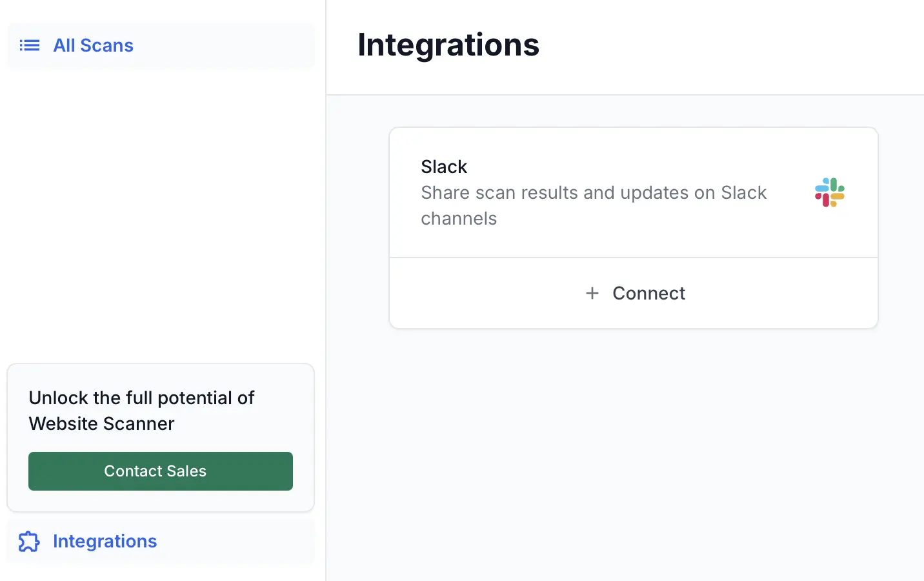Select the Slack integration card
This screenshot has width=924, height=581.
click(x=633, y=192)
